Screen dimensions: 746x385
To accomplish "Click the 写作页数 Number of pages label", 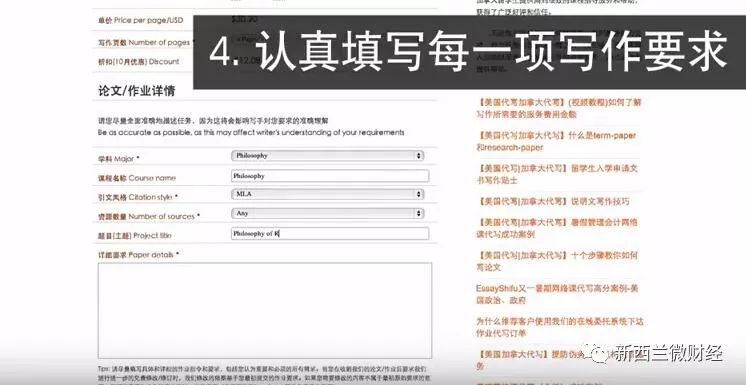I will click(147, 42).
